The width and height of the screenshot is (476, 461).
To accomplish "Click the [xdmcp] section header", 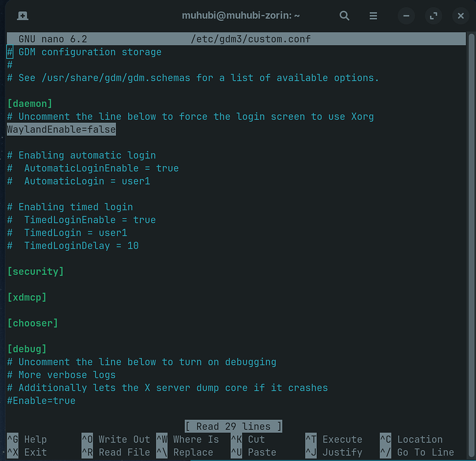I will click(27, 297).
